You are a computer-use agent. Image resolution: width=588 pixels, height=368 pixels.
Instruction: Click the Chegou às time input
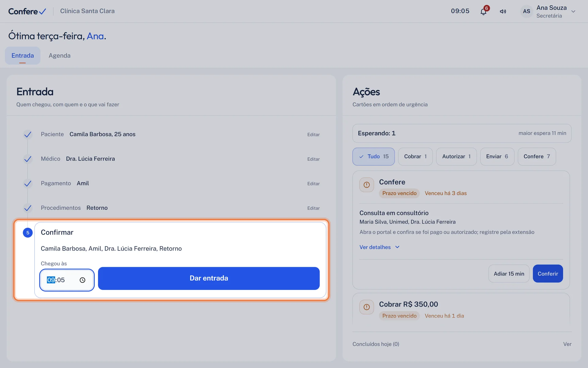pyautogui.click(x=67, y=280)
